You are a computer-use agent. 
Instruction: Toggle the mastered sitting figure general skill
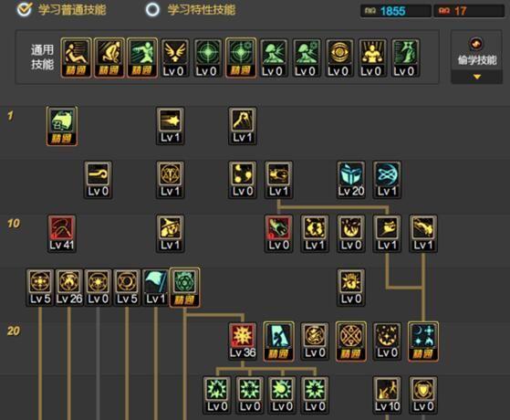click(x=76, y=58)
